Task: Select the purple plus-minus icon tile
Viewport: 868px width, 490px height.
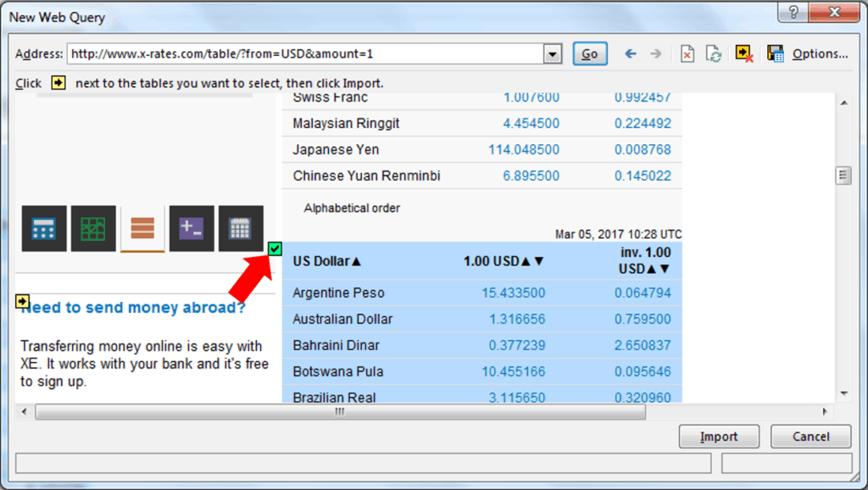Action: tap(192, 228)
